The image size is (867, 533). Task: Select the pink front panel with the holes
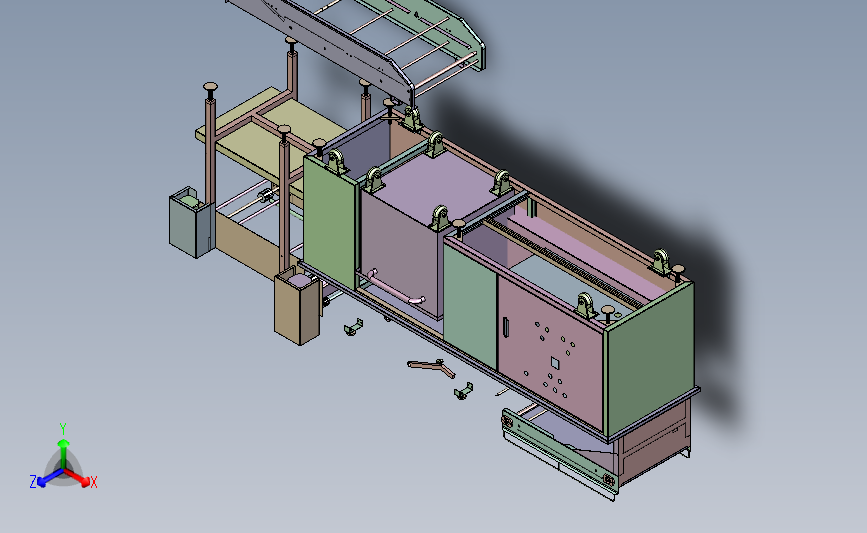point(550,351)
